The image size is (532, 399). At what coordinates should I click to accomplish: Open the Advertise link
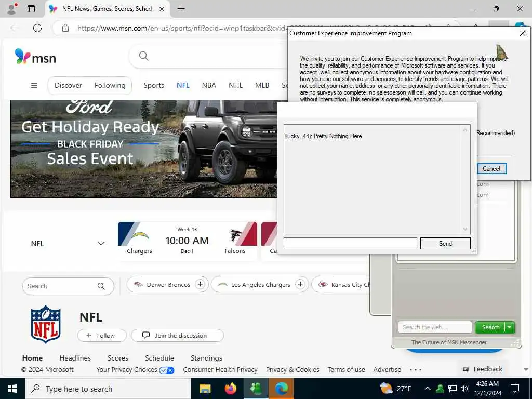click(387, 369)
